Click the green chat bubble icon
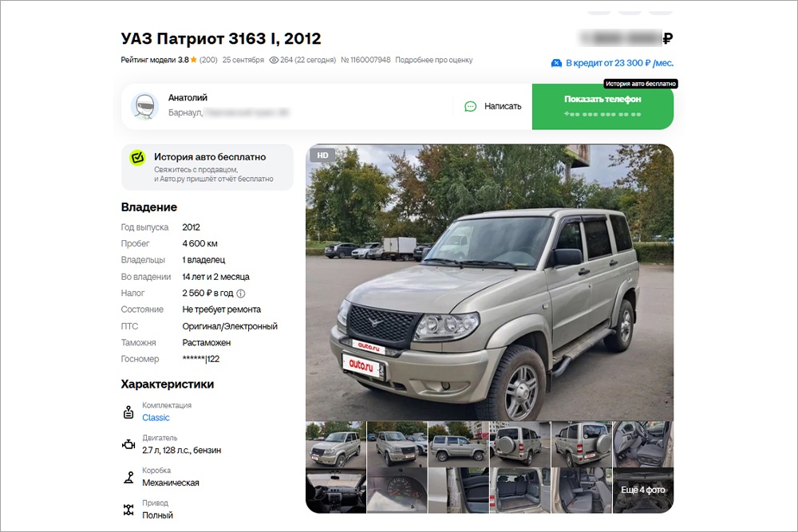Screen dimensions: 798x532 point(470,106)
